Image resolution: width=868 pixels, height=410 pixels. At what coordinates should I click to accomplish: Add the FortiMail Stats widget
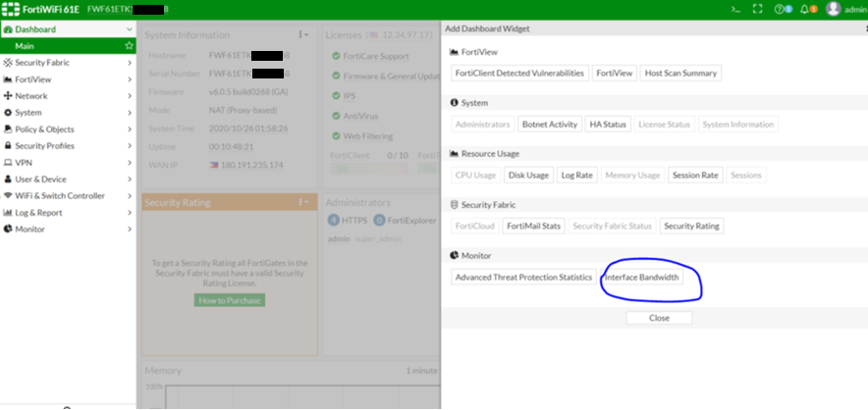pyautogui.click(x=533, y=226)
